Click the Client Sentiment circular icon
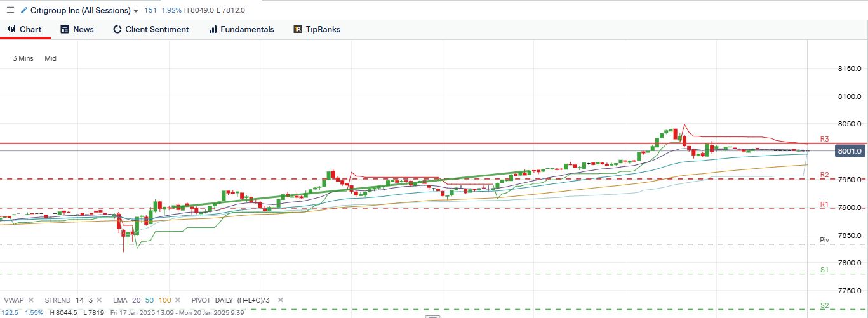The image size is (868, 318). 117,29
